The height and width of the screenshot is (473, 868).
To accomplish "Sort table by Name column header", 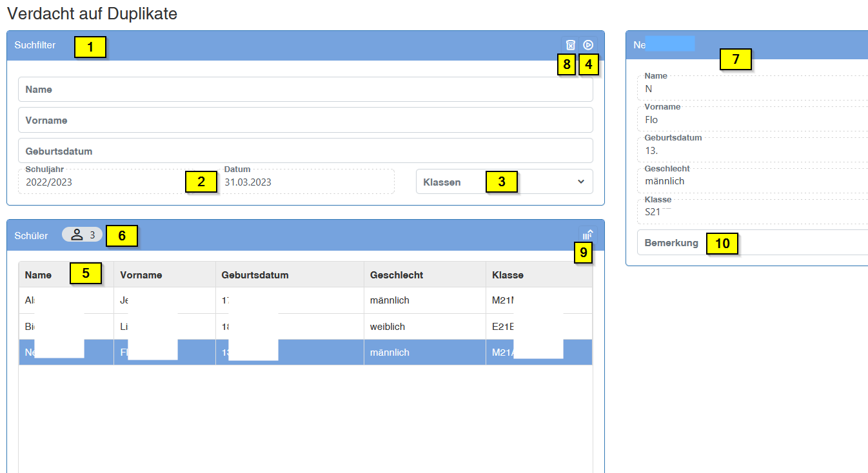I will (39, 275).
